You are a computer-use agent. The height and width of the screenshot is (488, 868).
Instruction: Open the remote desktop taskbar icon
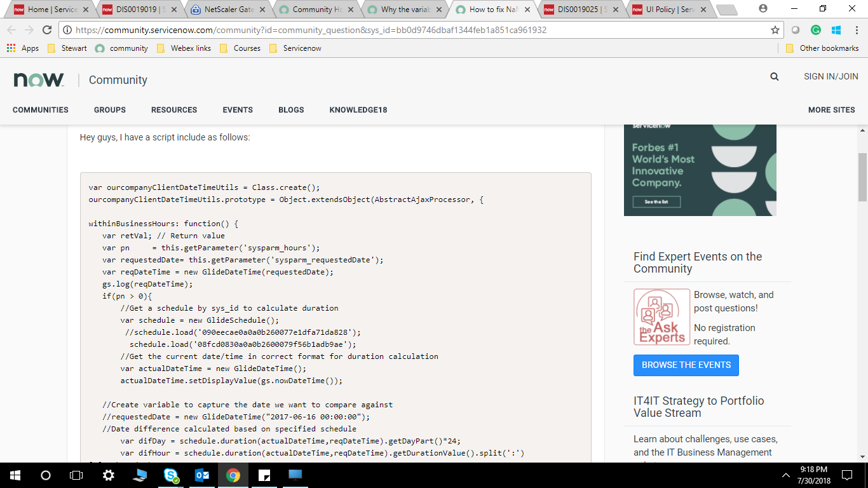(x=295, y=475)
